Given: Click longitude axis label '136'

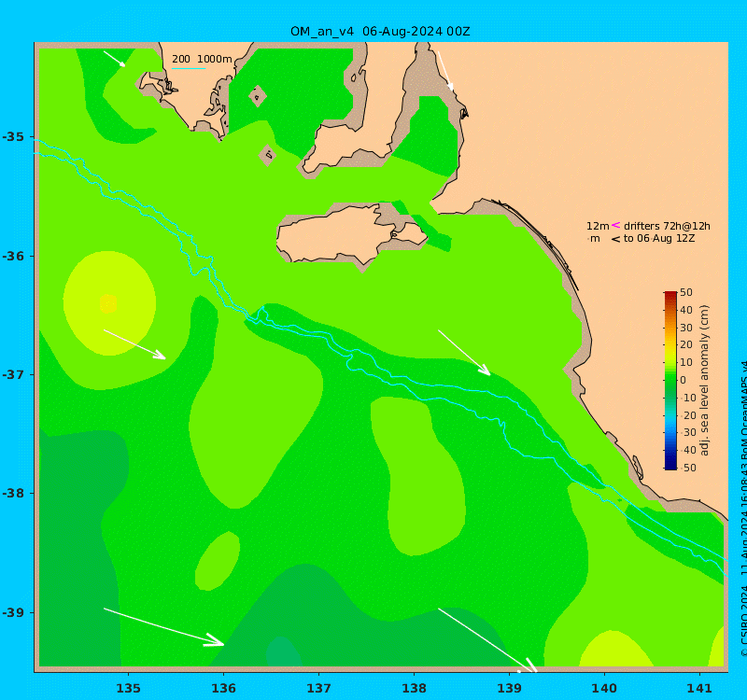Looking at the screenshot, I should click(223, 688).
